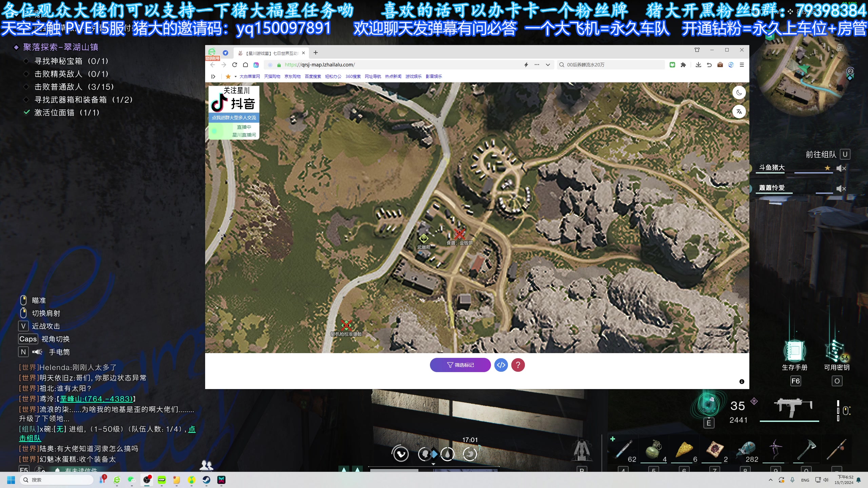Open the Steam icon on the taskbar
Screen dimensions: 868x488
pyautogui.click(x=206, y=480)
